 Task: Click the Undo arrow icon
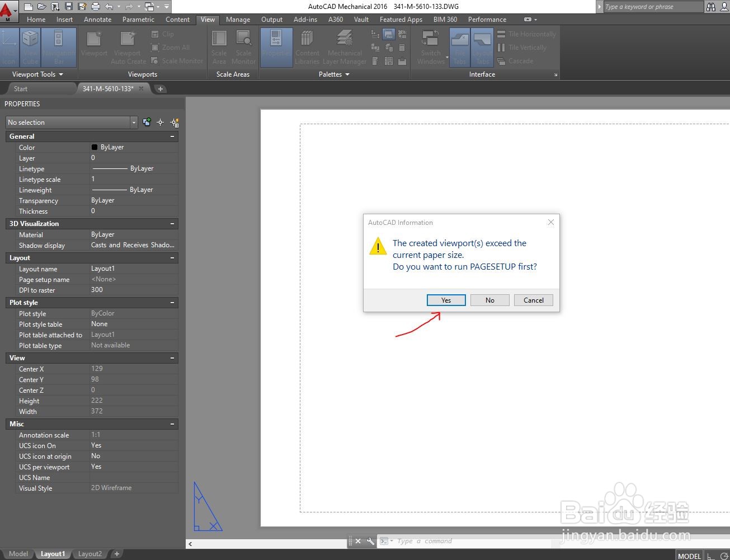tap(109, 7)
